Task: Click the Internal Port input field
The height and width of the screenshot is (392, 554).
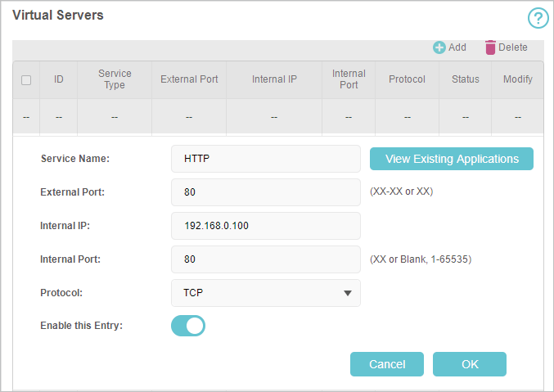Action: tap(266, 259)
